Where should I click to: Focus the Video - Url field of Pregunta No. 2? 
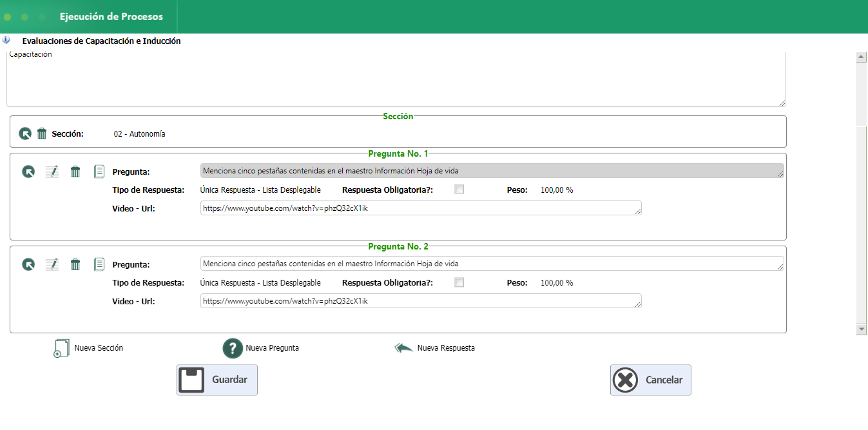[x=421, y=301]
